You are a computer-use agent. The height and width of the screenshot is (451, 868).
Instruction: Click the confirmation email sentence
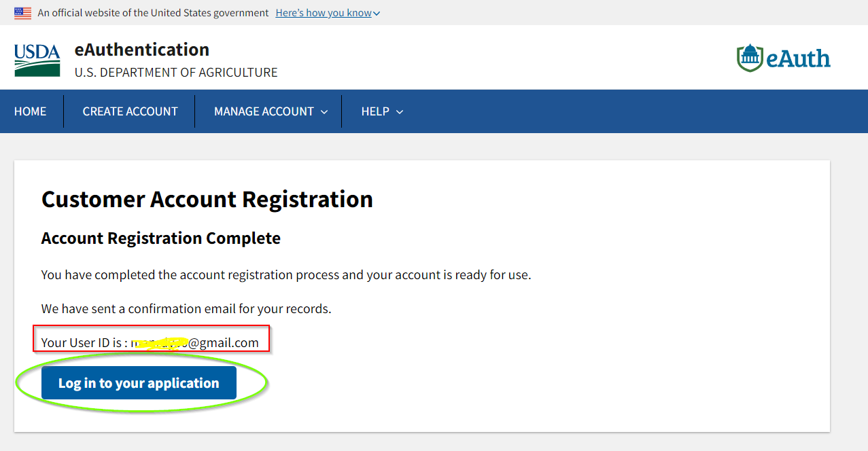coord(186,309)
